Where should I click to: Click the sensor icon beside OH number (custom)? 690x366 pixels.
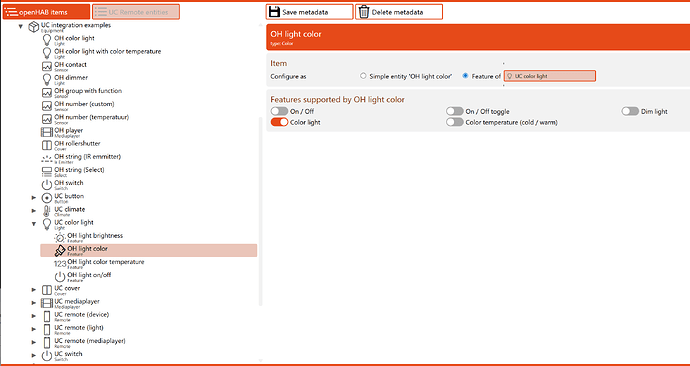(47, 106)
